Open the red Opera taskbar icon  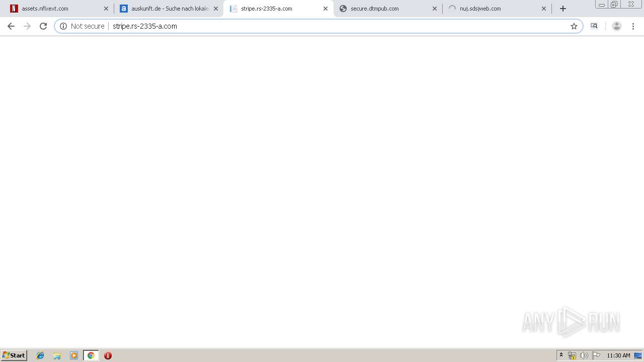108,355
